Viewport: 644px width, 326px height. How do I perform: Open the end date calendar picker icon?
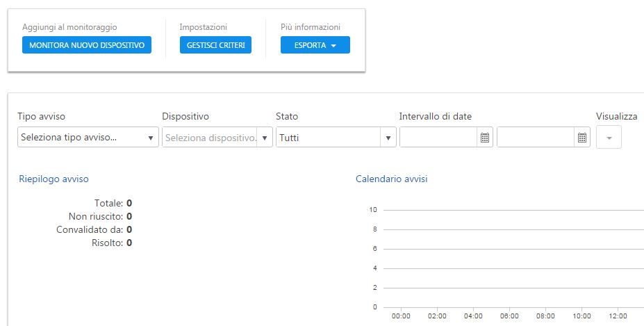pos(582,138)
